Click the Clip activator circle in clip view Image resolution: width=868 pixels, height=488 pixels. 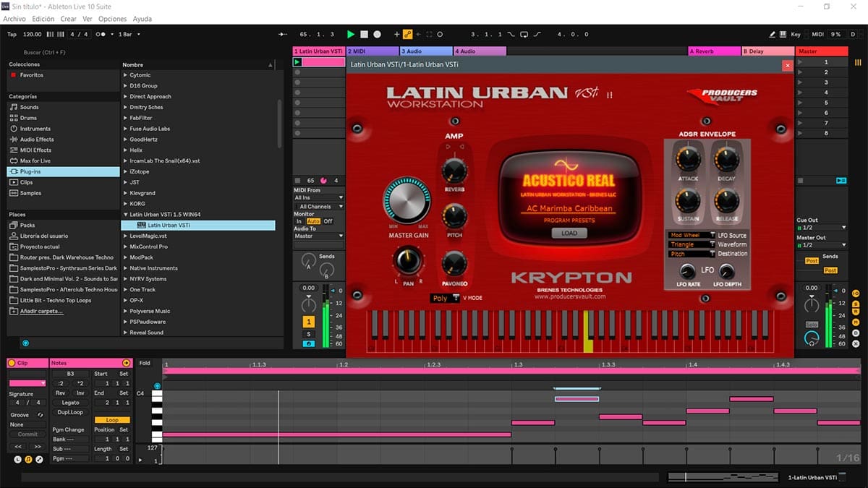(x=12, y=362)
